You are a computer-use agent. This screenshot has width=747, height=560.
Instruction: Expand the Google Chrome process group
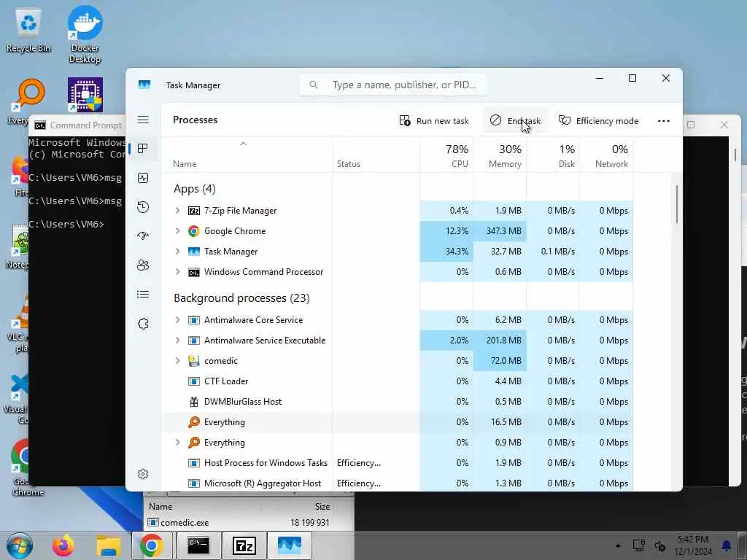[x=177, y=231]
